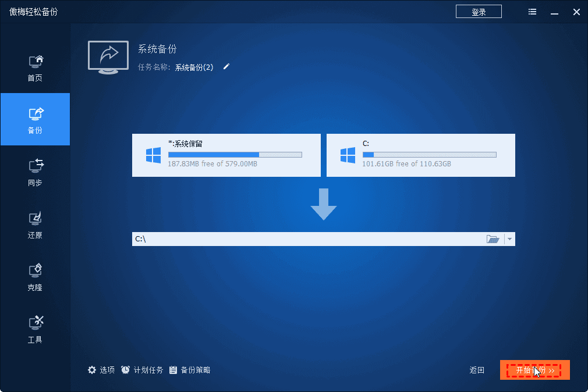Click the 选项 gear icon
588x392 pixels.
click(92, 369)
